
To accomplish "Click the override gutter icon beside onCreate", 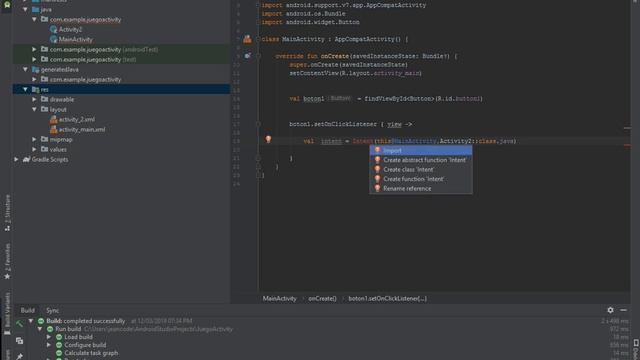I will [247, 56].
